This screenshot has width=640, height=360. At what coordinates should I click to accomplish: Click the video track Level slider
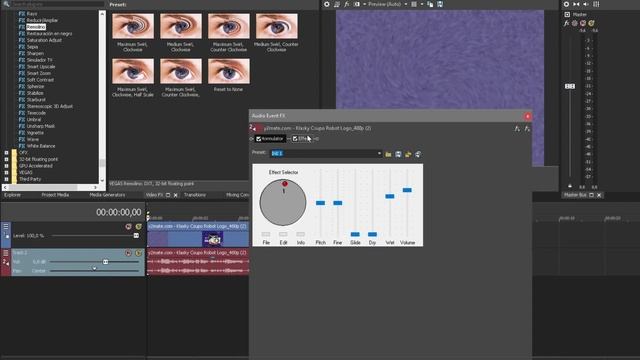coord(136,236)
